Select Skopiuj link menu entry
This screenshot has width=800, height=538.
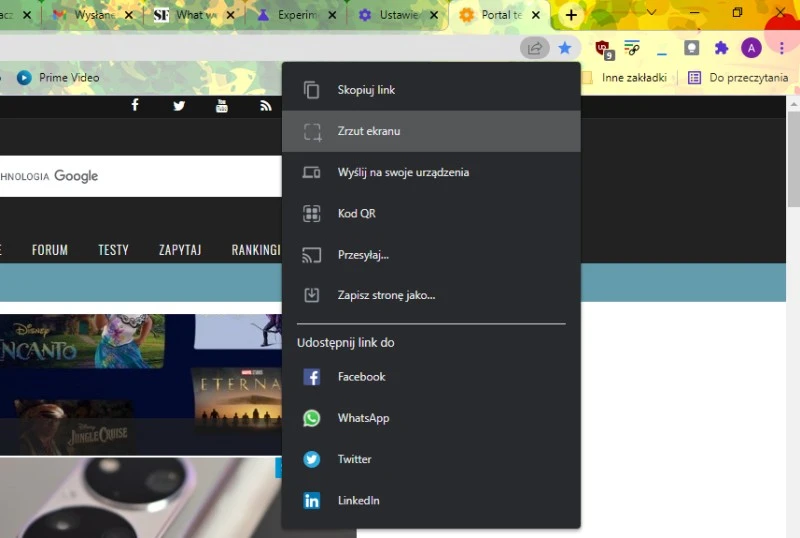431,90
